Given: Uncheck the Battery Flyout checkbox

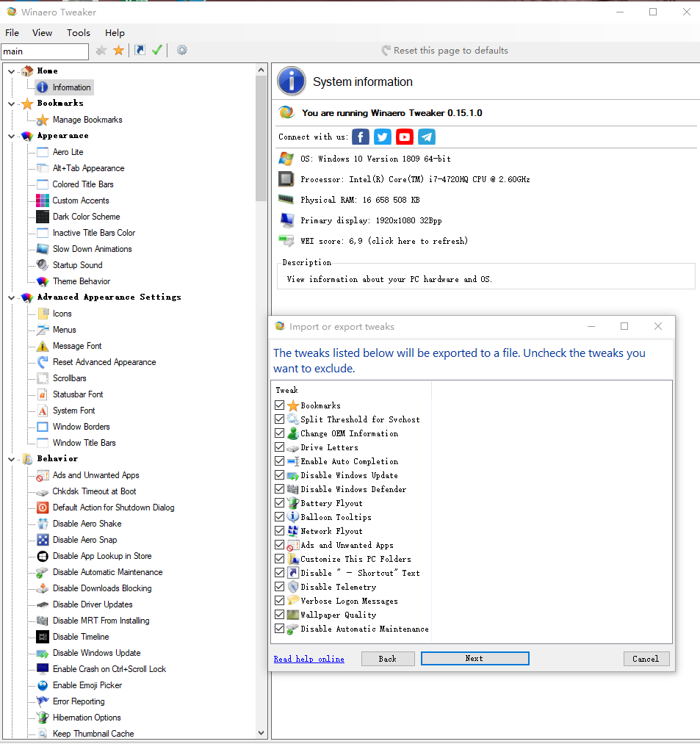Looking at the screenshot, I should pos(280,503).
